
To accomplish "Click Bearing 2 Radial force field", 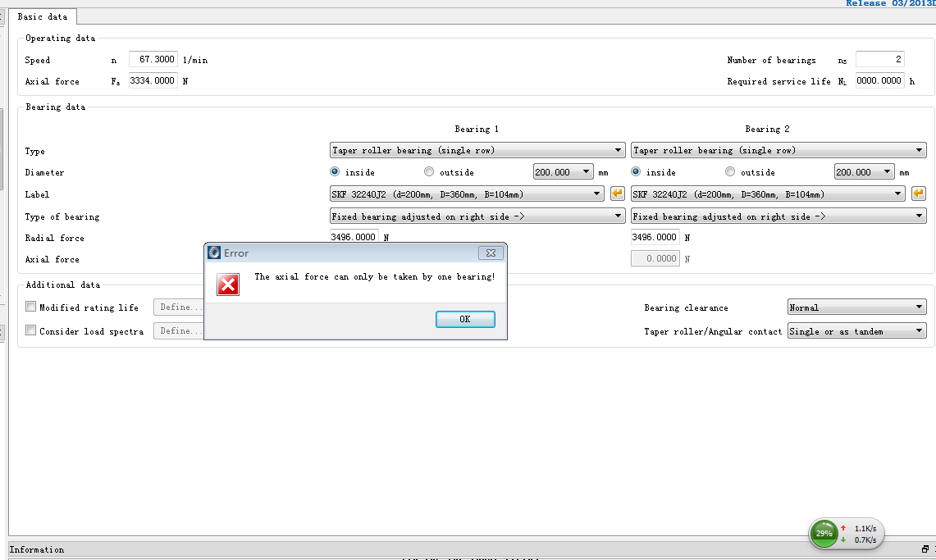I will (x=655, y=237).
